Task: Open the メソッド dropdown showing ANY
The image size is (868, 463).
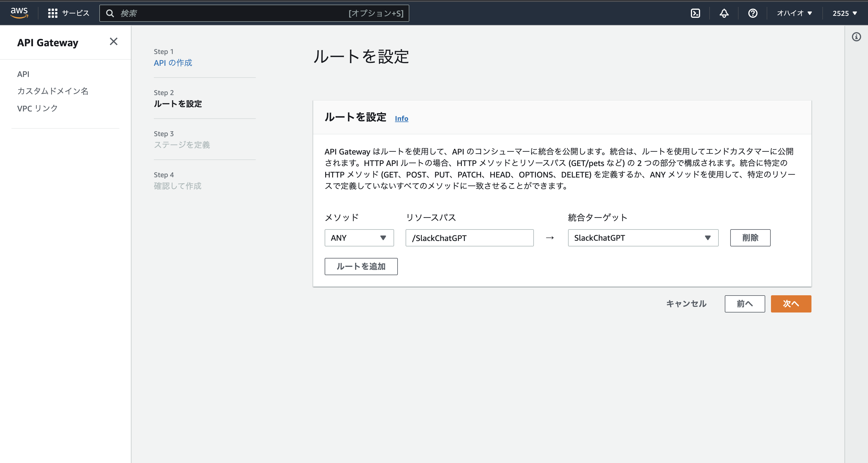Action: click(359, 238)
